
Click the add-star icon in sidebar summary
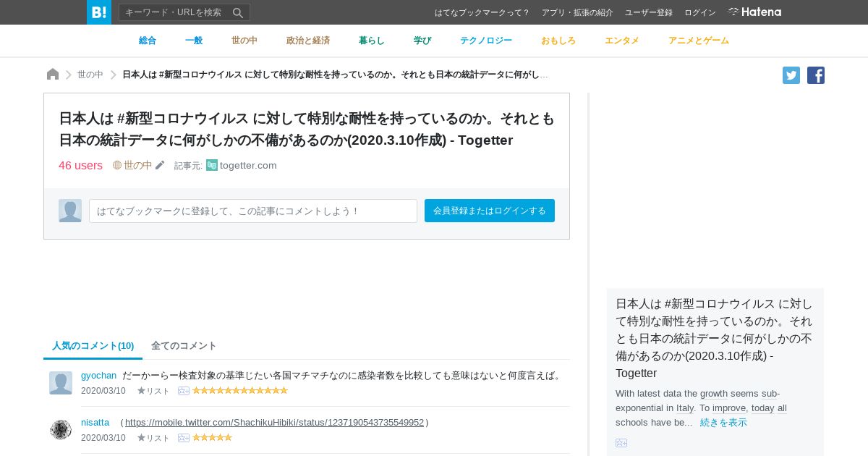[x=621, y=443]
